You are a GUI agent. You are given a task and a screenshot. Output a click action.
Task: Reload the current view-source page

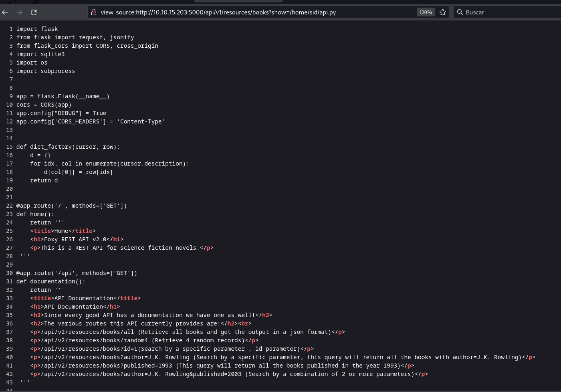click(x=34, y=12)
